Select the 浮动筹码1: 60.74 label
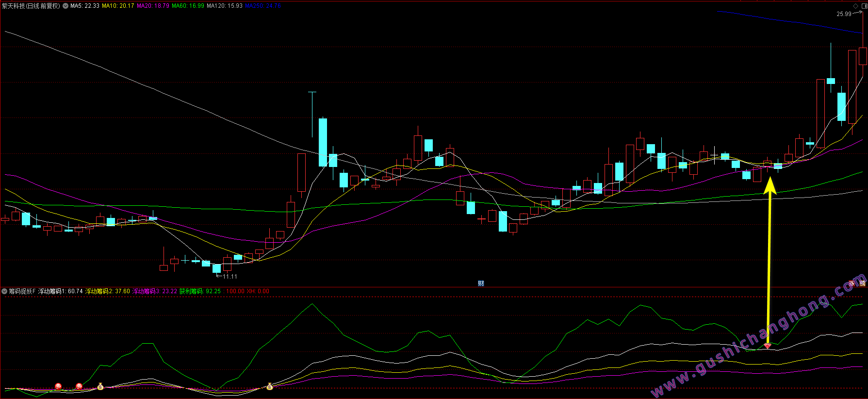This screenshot has width=868, height=399. [x=61, y=291]
